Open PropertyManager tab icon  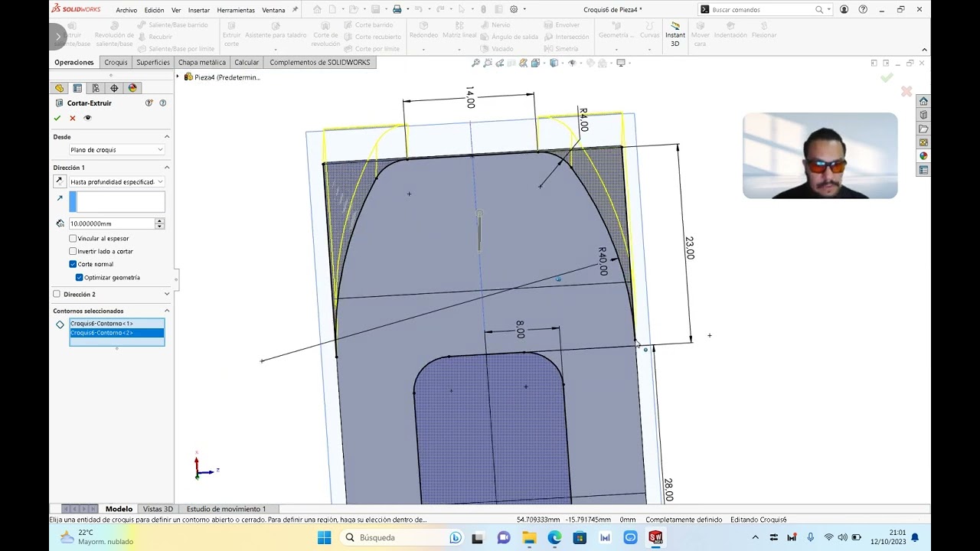[77, 88]
